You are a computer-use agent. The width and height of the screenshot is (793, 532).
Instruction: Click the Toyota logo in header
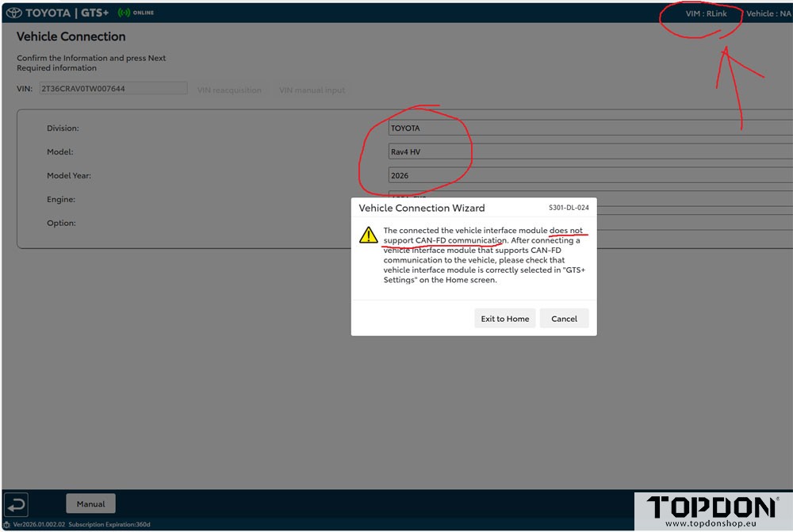(13, 13)
